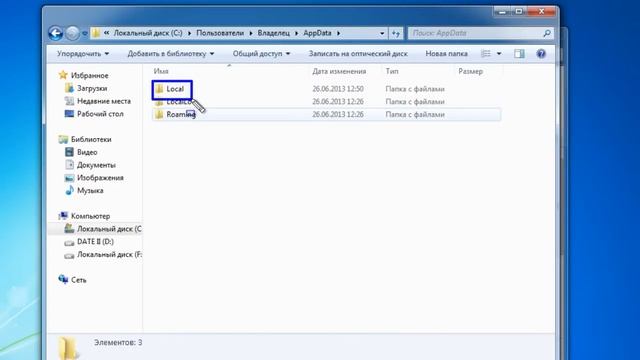Click the address bar folder icon
Image resolution: width=640 pixels, height=360 pixels.
(96, 33)
